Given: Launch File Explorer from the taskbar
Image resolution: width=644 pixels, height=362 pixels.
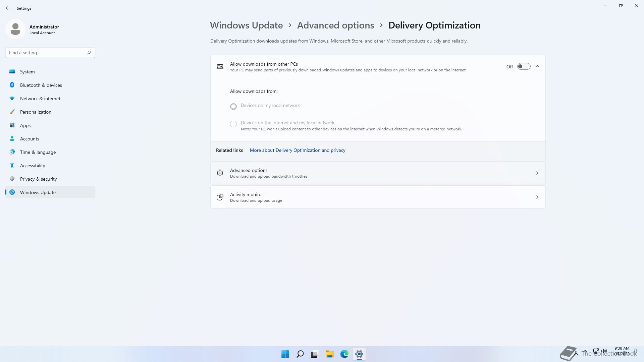Looking at the screenshot, I should [329, 354].
